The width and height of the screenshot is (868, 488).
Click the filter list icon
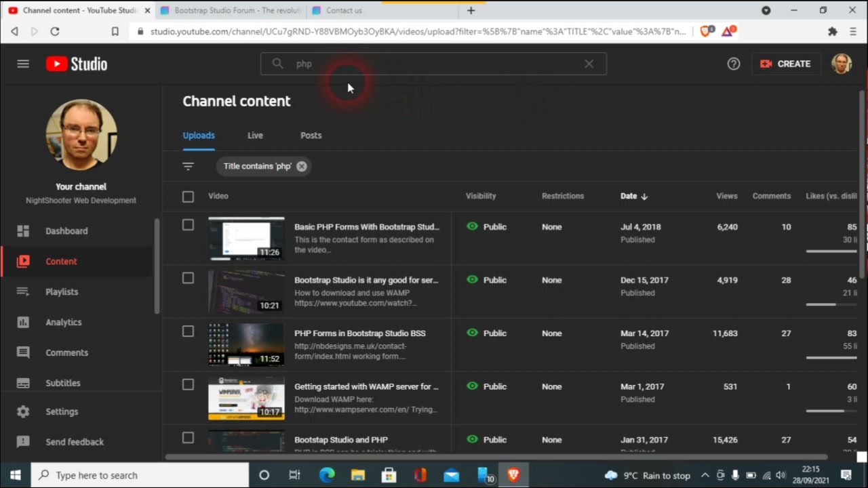point(188,166)
